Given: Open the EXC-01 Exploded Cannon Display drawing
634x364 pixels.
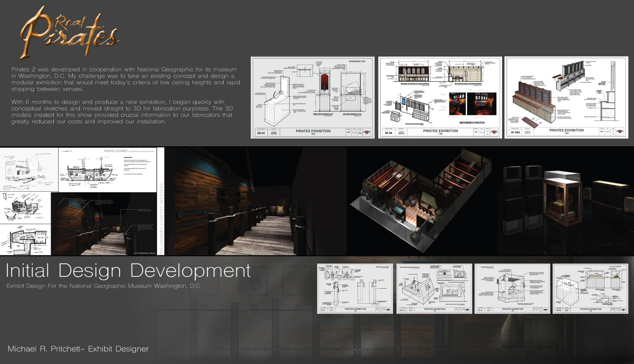Looking at the screenshot, I should click(x=434, y=289).
